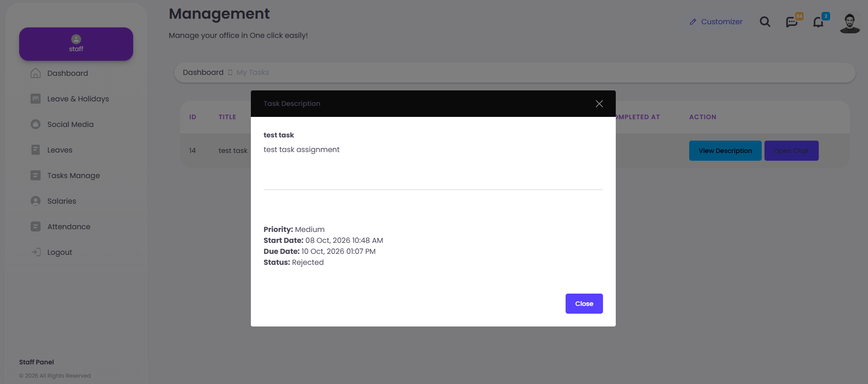Select Leave & Holidays menu item

(x=78, y=99)
